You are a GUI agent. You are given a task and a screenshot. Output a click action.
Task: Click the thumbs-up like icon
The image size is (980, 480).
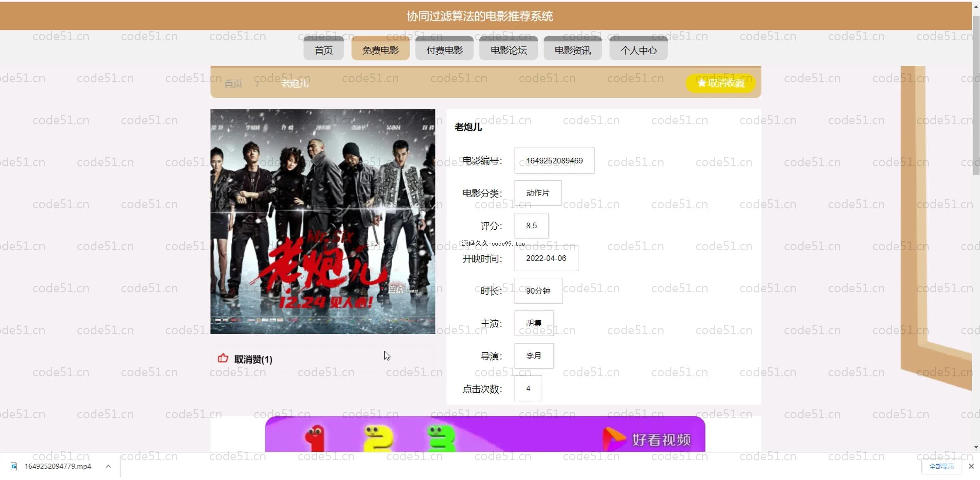(223, 358)
